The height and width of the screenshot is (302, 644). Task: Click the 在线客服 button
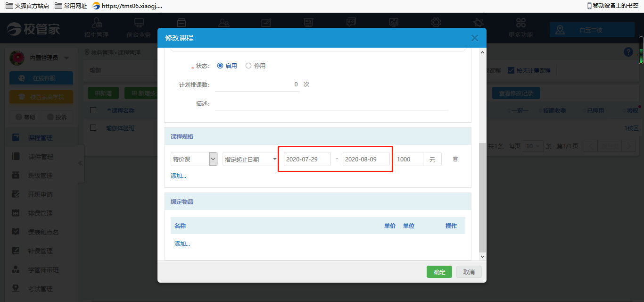[41, 78]
